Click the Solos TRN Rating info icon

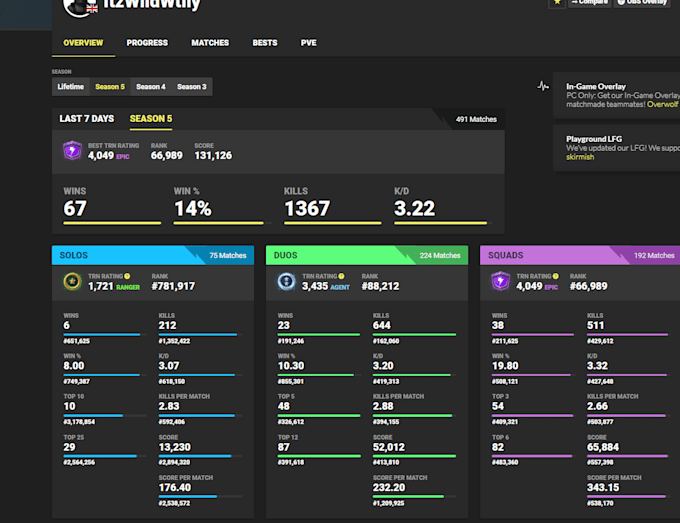(x=127, y=276)
